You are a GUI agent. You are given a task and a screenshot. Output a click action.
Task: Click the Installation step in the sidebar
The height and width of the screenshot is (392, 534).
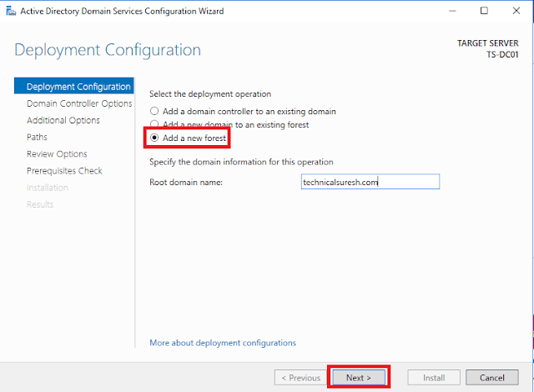pyautogui.click(x=48, y=188)
